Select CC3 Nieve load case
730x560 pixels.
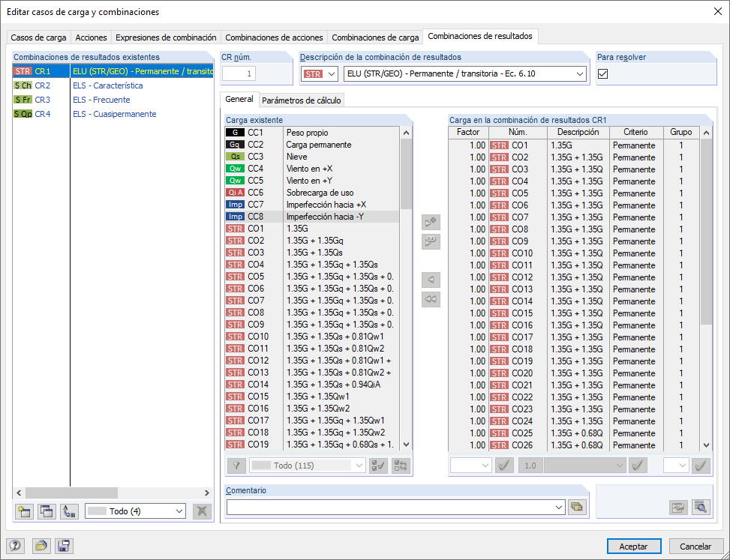(x=312, y=157)
